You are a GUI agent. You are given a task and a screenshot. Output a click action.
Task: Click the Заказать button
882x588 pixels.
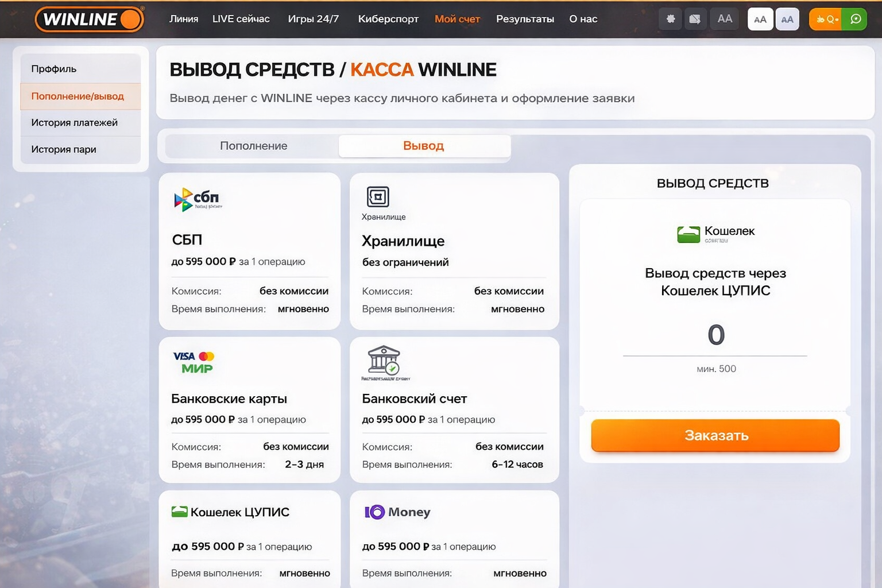click(715, 435)
